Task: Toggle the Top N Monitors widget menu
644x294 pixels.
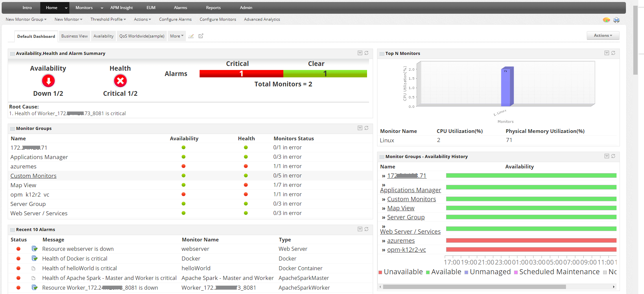Action: [607, 53]
